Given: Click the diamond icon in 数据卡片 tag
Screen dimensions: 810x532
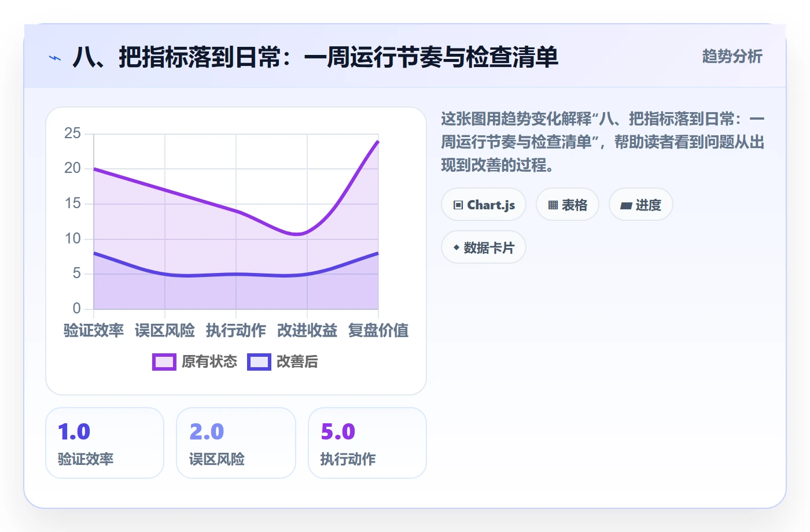Looking at the screenshot, I should (456, 247).
